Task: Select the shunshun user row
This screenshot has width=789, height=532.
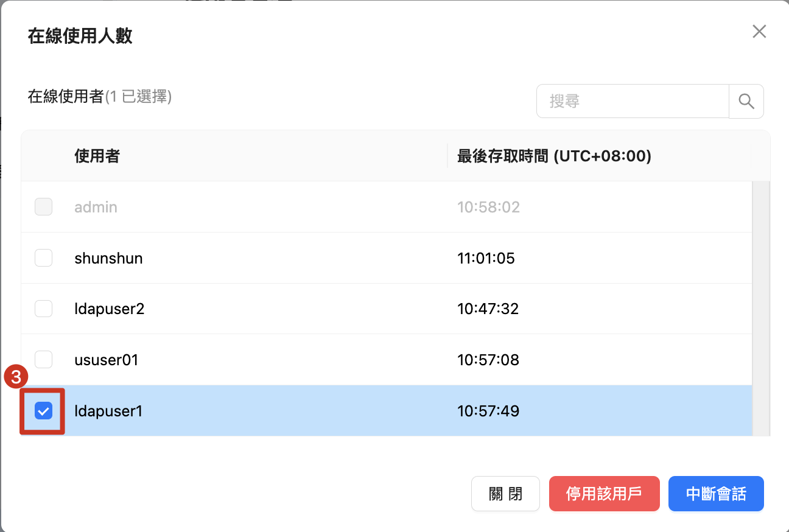Action: [x=387, y=258]
